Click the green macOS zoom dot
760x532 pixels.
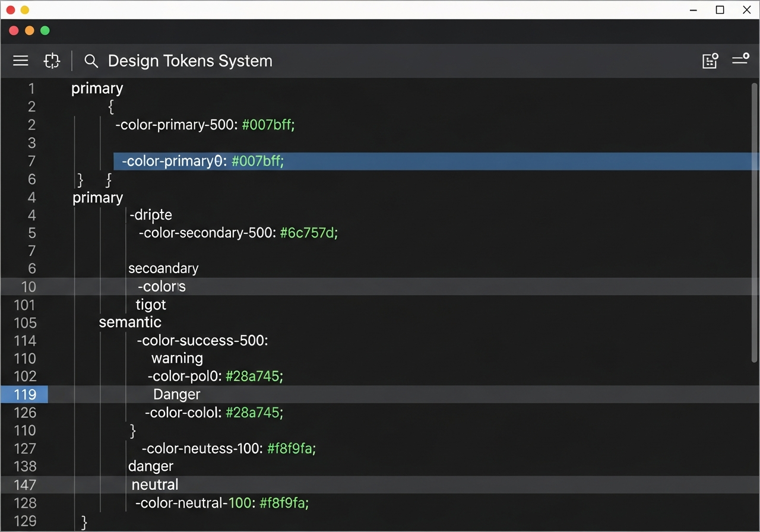[45, 30]
